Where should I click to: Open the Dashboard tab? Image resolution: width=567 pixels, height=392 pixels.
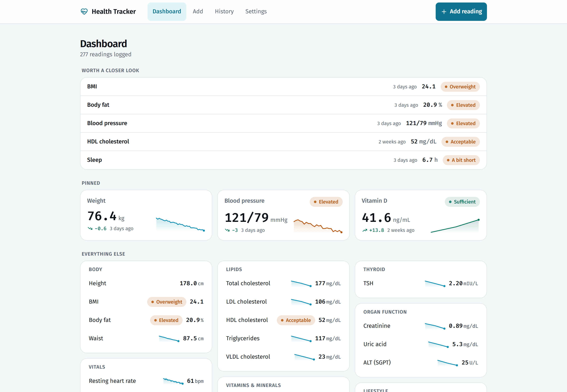(x=167, y=11)
